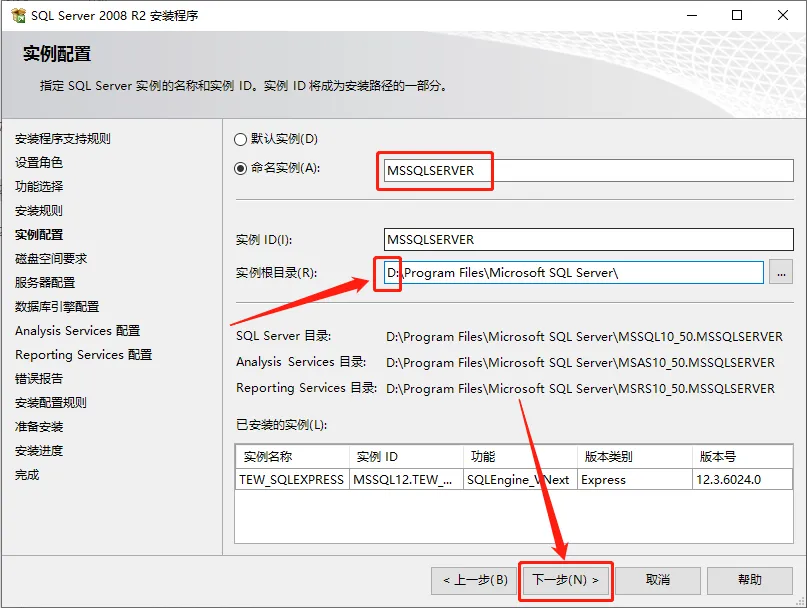The width and height of the screenshot is (807, 608).
Task: Select 安装程序支持规则 step in sidebar
Action: click(x=63, y=138)
